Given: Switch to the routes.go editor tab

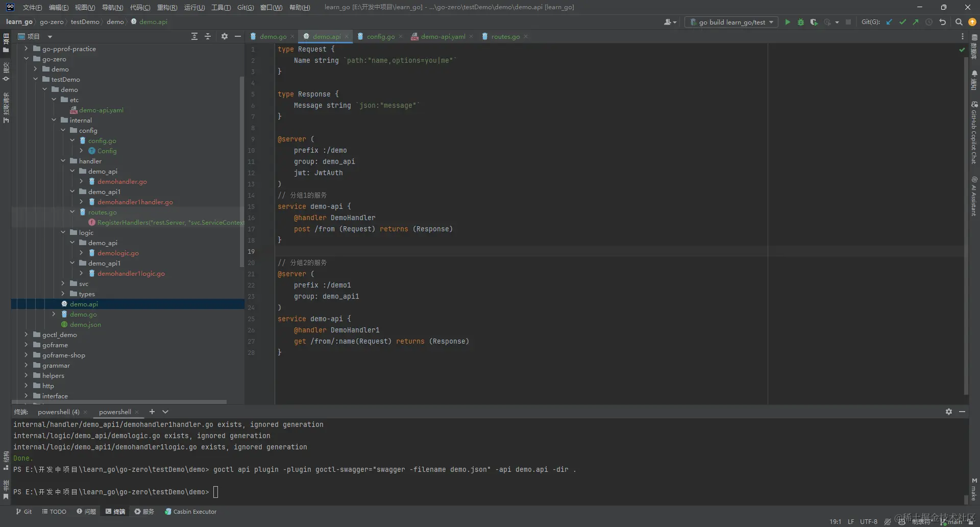Looking at the screenshot, I should 505,36.
